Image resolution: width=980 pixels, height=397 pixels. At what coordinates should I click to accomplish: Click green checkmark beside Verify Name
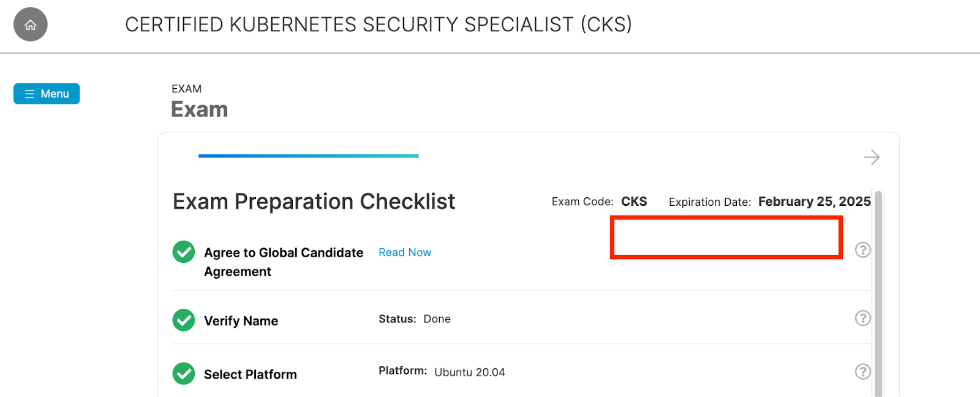(x=184, y=320)
